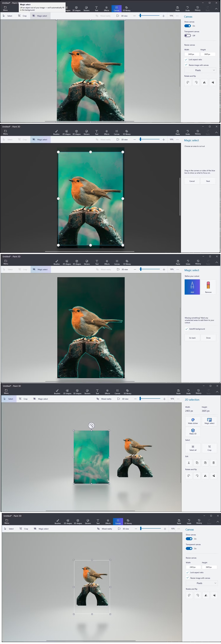Uncheck Resize image with canvas in Transparent-canvas-Off window

(186, 65)
